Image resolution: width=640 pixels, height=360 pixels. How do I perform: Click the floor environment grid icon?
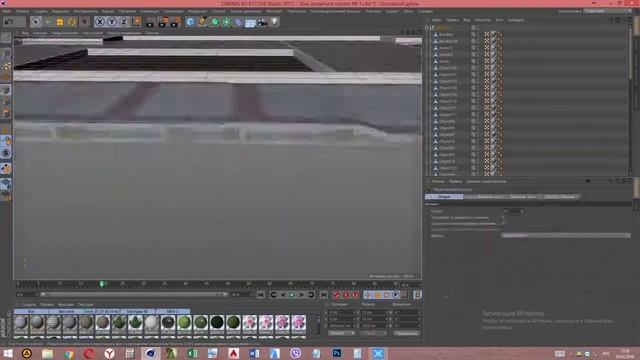(x=250, y=22)
